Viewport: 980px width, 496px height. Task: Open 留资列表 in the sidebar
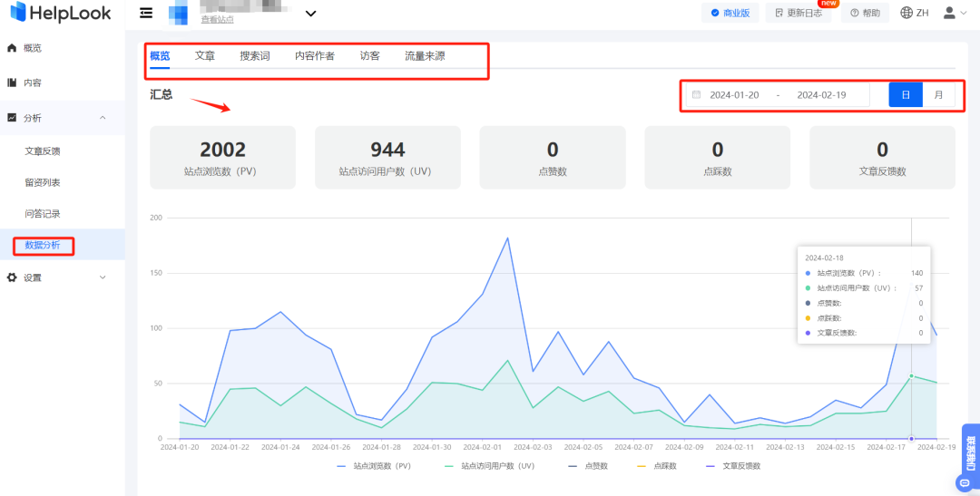(43, 182)
